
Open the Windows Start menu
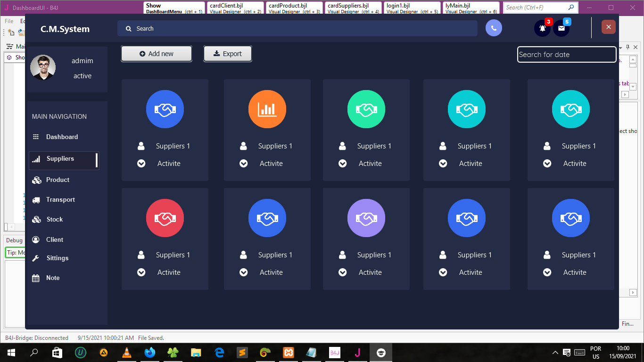point(11,353)
